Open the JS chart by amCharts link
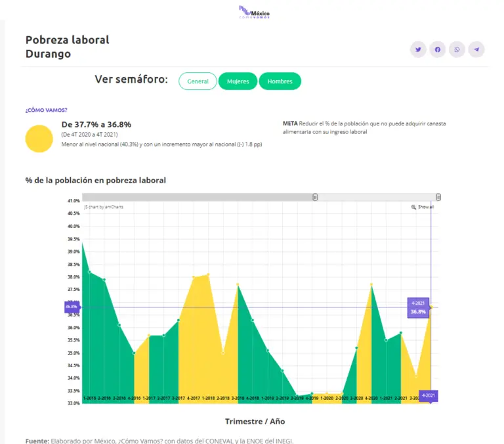 pyautogui.click(x=104, y=207)
